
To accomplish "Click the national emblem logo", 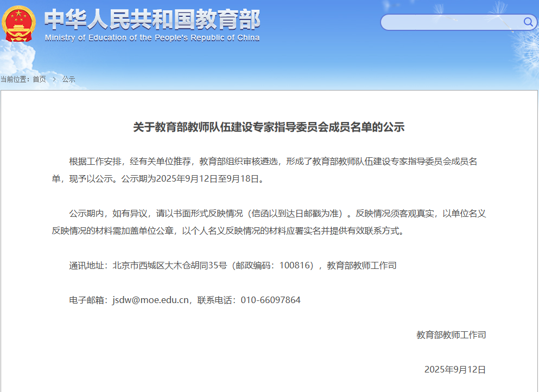I will [x=18, y=24].
